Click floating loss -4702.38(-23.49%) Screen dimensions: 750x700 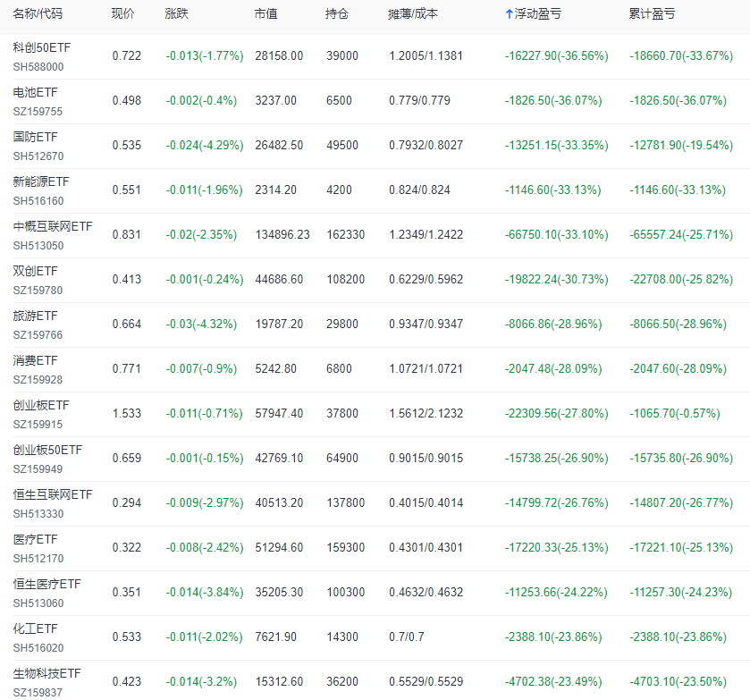[x=553, y=682]
